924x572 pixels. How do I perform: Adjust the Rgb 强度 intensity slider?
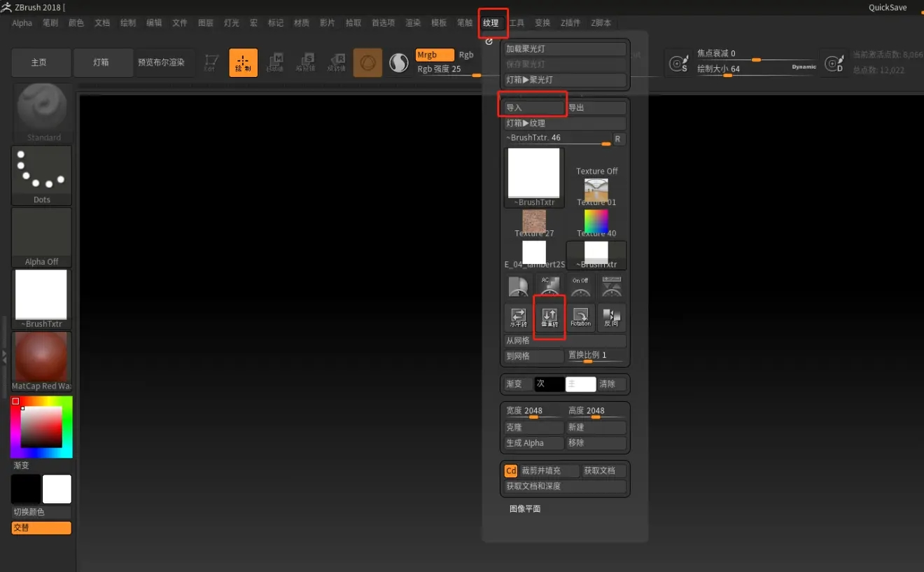tap(449, 69)
